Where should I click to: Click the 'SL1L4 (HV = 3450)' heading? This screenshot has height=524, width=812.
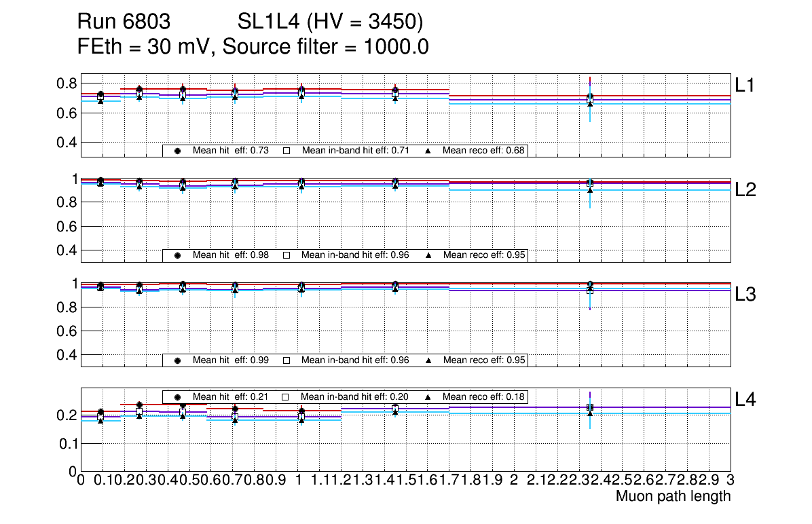[331, 22]
